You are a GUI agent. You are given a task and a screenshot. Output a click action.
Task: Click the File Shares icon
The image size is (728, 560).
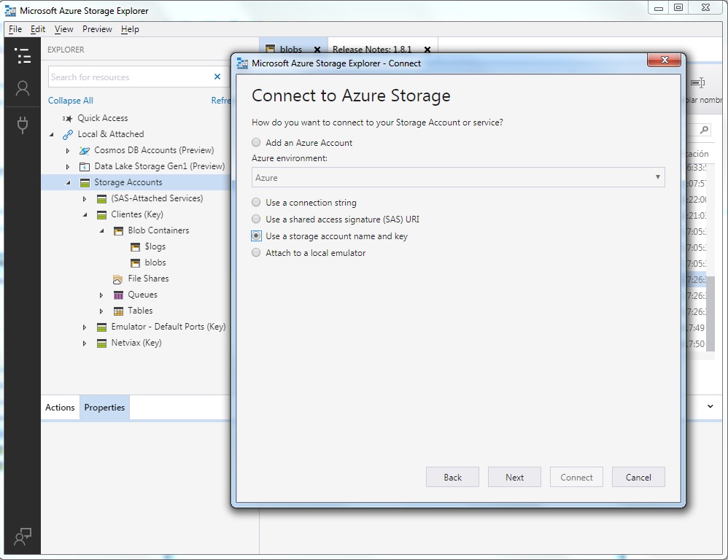click(118, 279)
